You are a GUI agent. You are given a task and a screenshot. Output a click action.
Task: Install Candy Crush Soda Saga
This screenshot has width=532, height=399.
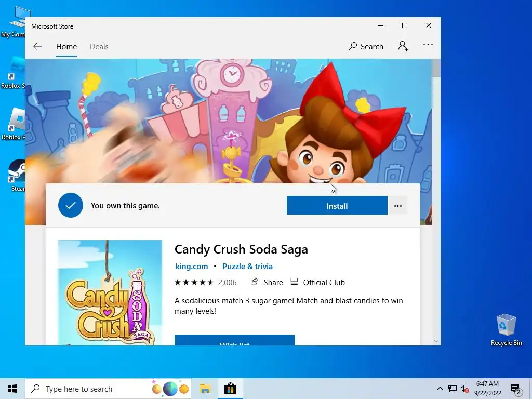point(337,206)
